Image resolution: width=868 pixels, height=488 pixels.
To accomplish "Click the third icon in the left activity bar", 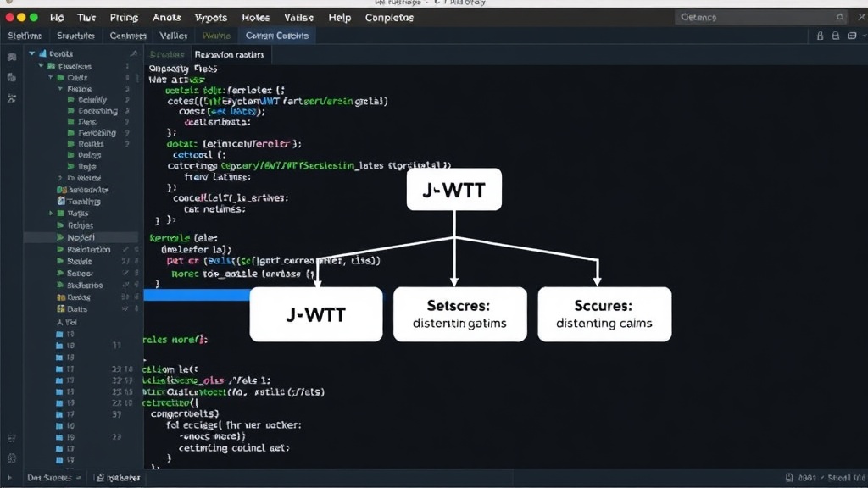I will tap(12, 98).
